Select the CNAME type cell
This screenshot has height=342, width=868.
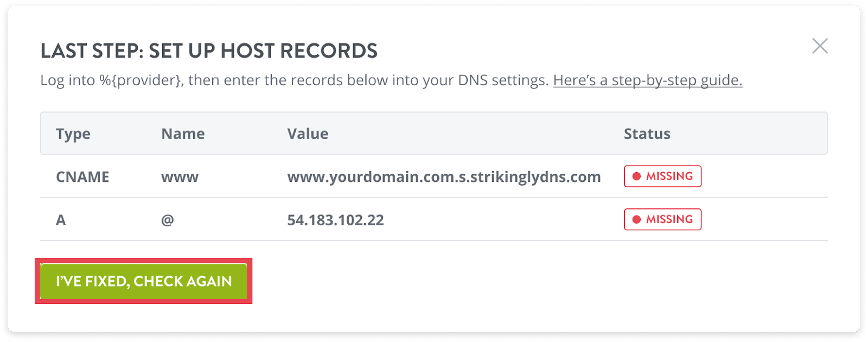pyautogui.click(x=82, y=177)
